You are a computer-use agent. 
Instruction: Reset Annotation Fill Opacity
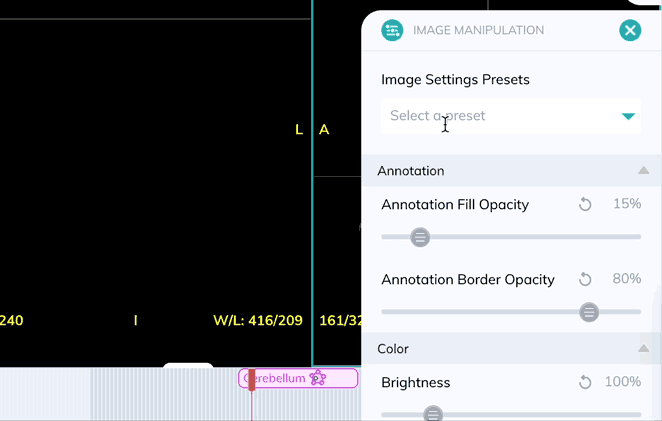coord(585,204)
